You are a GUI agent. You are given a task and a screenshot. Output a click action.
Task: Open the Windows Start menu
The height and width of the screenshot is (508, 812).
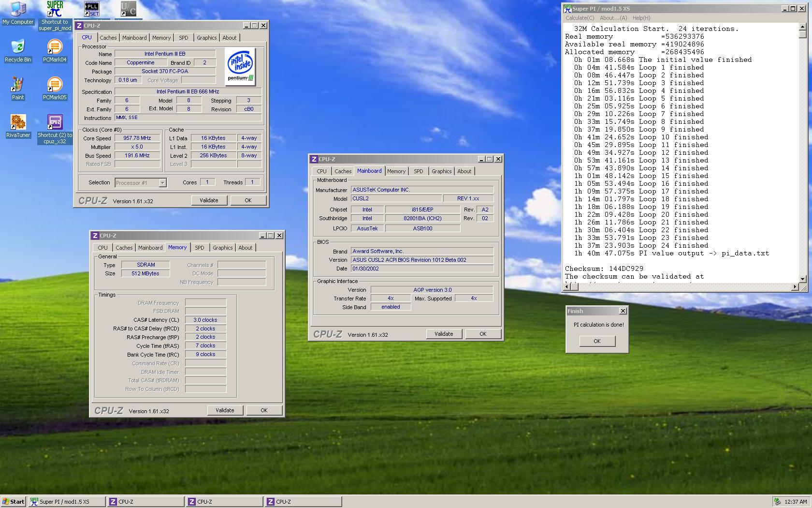coord(13,502)
